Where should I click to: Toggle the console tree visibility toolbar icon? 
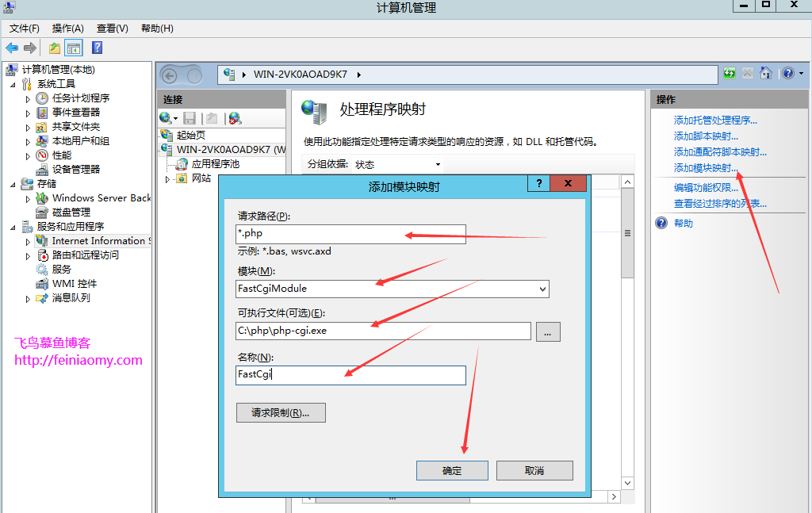point(74,48)
